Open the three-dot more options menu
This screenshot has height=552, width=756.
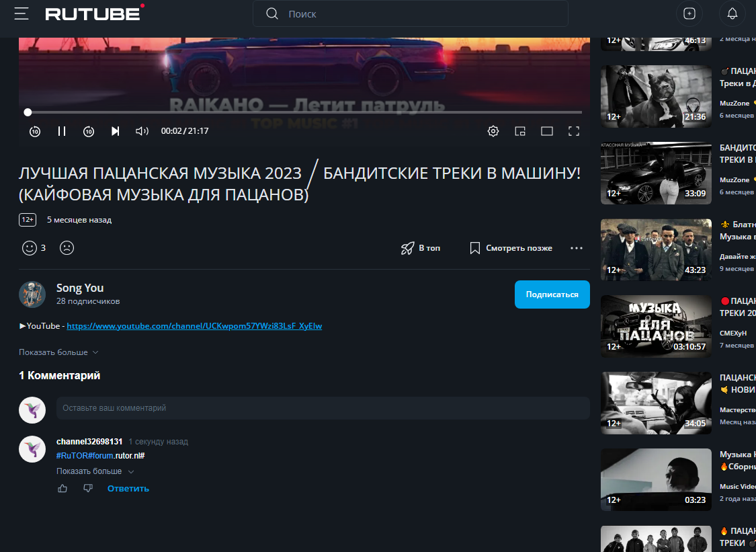pos(577,248)
